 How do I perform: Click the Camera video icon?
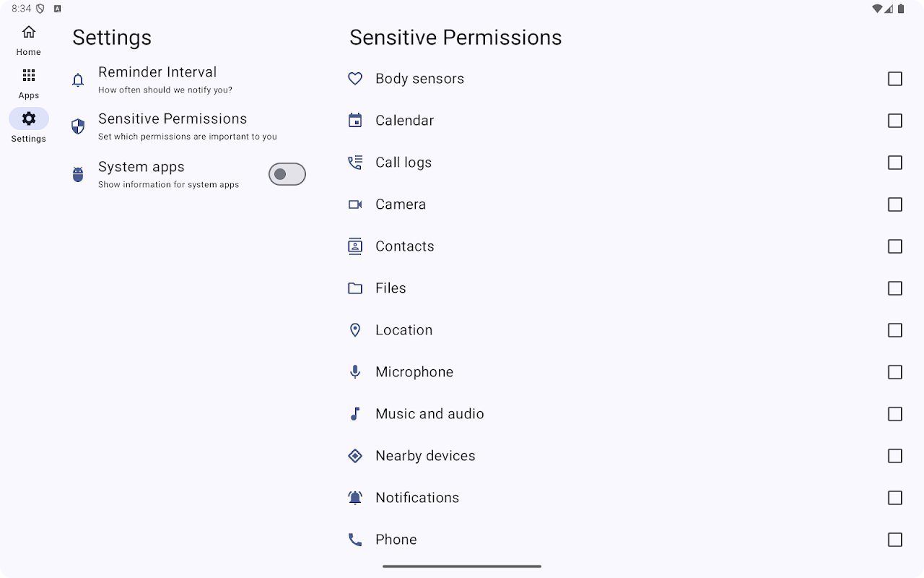[355, 204]
